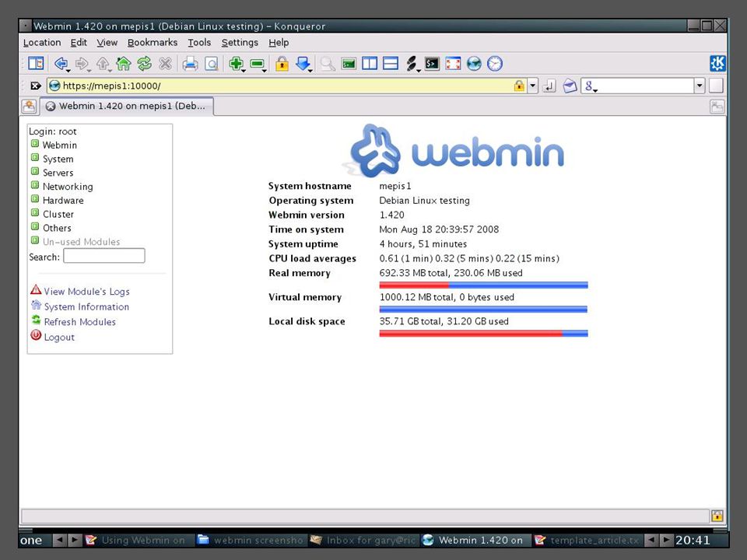Go to the green Home icon
This screenshot has width=747, height=560.
pyautogui.click(x=124, y=63)
